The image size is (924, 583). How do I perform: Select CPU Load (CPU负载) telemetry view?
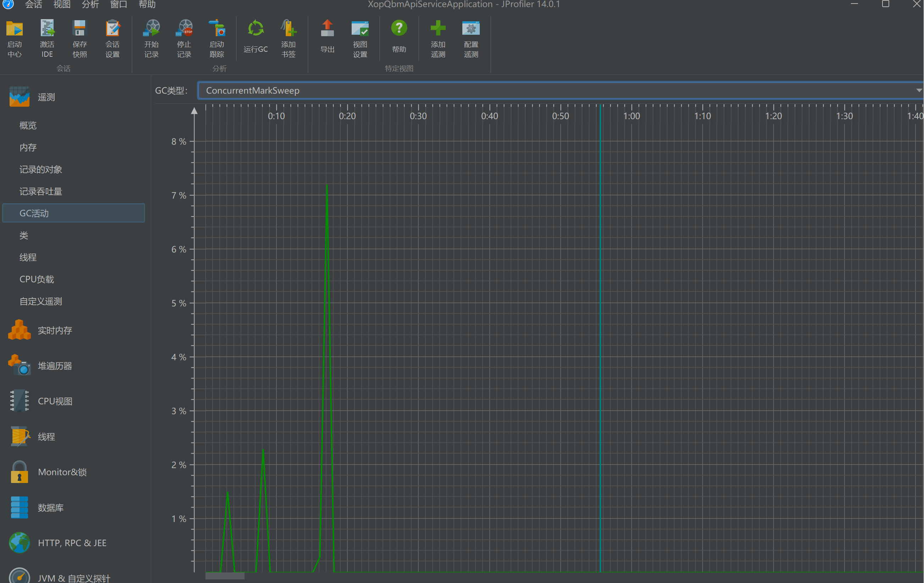coord(37,279)
